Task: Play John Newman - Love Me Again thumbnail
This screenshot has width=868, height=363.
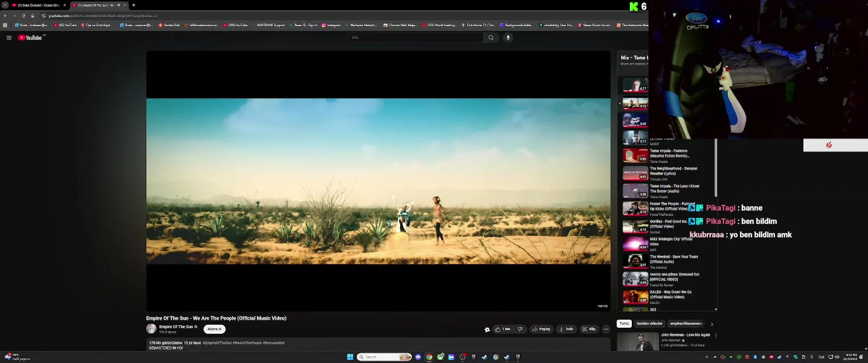Action: click(638, 341)
